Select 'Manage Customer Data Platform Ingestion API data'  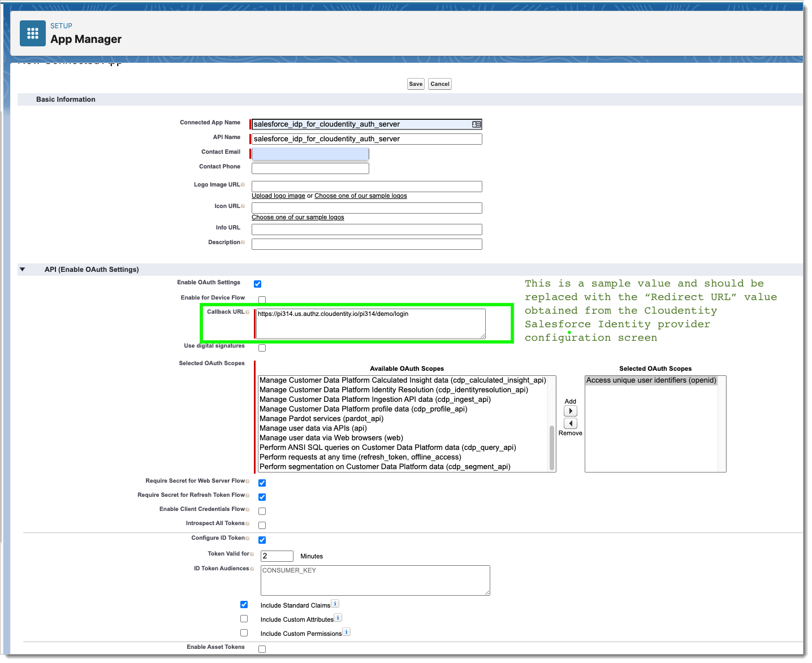(375, 400)
